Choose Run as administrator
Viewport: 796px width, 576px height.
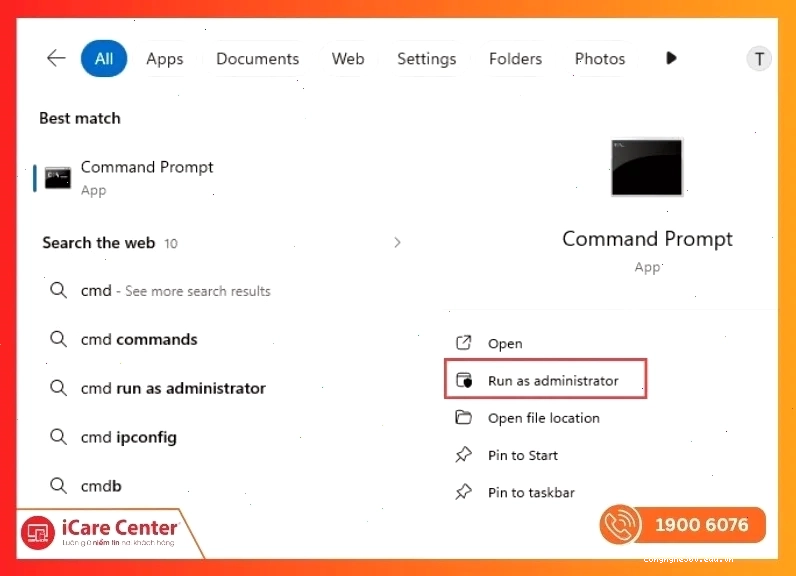tap(546, 380)
